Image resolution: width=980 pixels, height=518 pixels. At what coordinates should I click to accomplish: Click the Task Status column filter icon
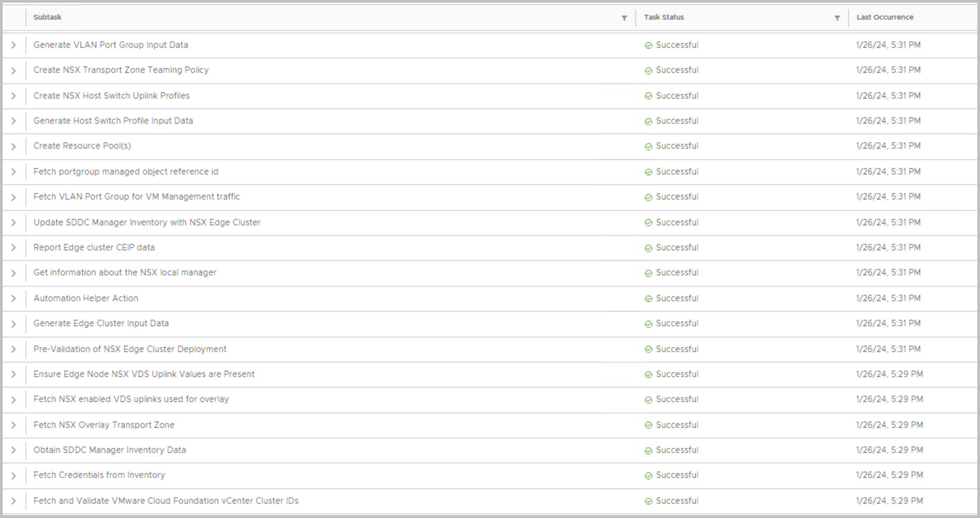pyautogui.click(x=837, y=18)
